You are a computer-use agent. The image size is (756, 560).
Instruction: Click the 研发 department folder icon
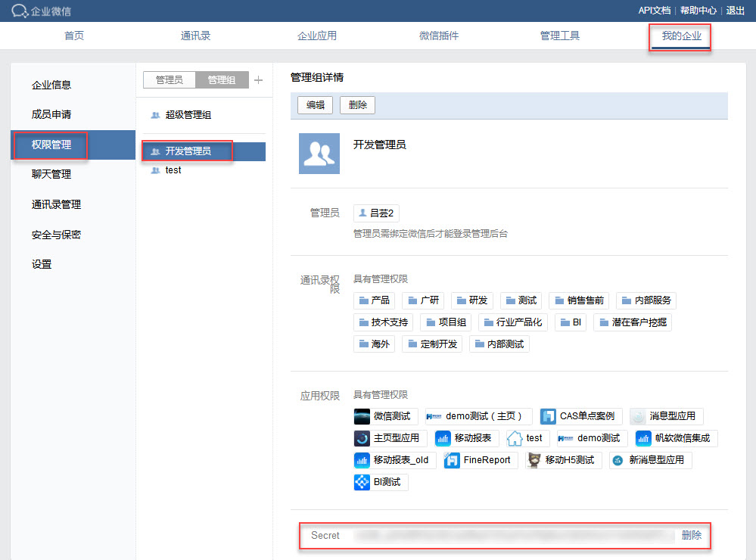tap(462, 300)
